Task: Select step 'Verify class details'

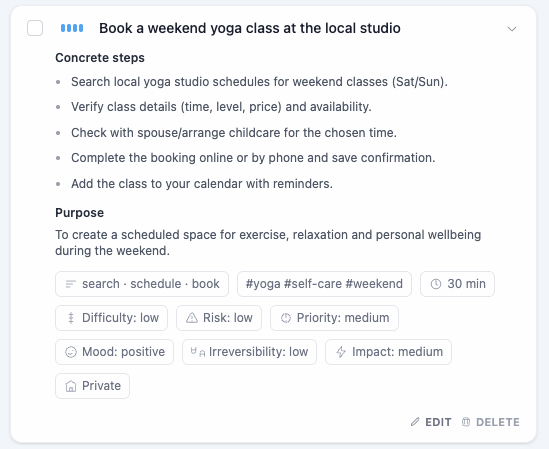Action: (x=221, y=107)
